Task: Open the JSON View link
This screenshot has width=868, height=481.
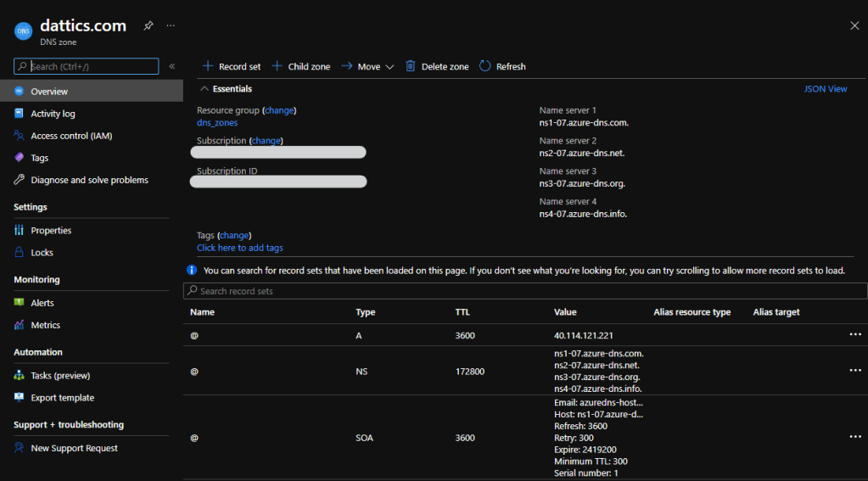Action: (x=825, y=88)
